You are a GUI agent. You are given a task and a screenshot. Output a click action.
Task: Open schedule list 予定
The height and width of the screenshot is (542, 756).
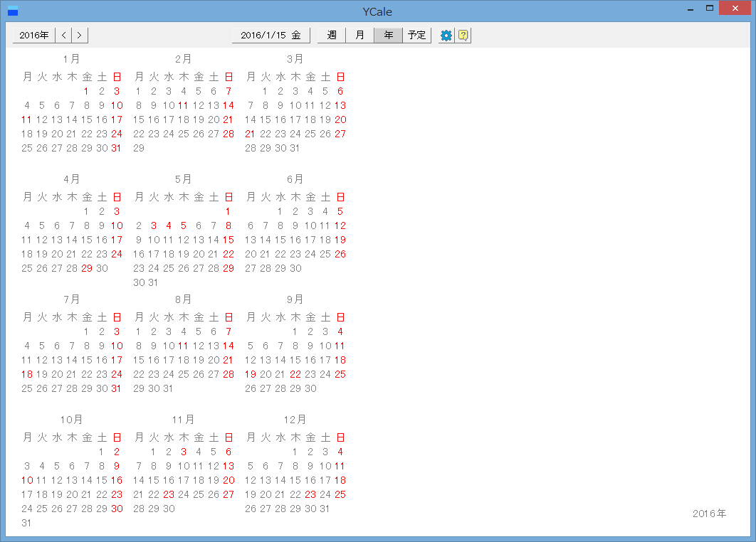click(x=416, y=35)
